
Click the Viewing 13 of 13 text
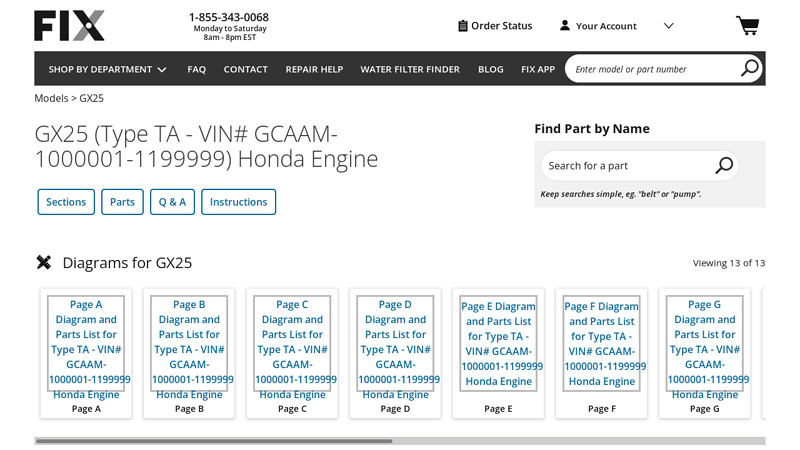[729, 263]
